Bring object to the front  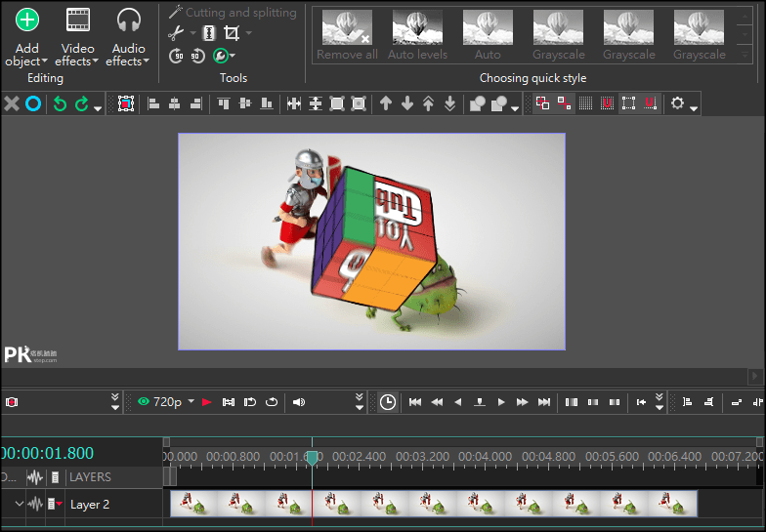tap(428, 103)
